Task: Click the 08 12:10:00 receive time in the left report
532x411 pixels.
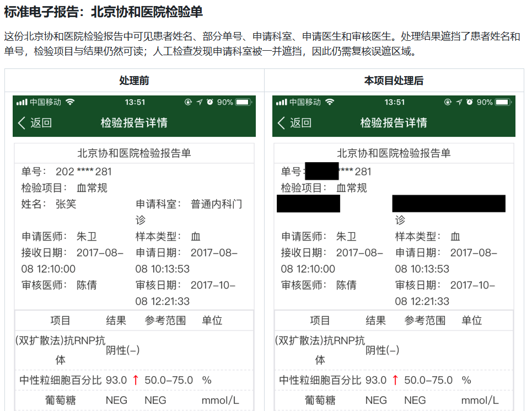Action: 48,269
